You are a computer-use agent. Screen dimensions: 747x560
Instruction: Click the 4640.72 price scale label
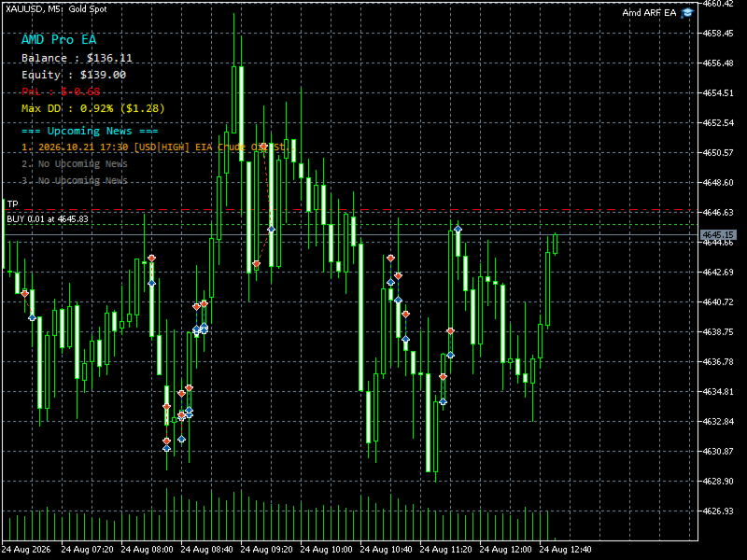coord(718,301)
